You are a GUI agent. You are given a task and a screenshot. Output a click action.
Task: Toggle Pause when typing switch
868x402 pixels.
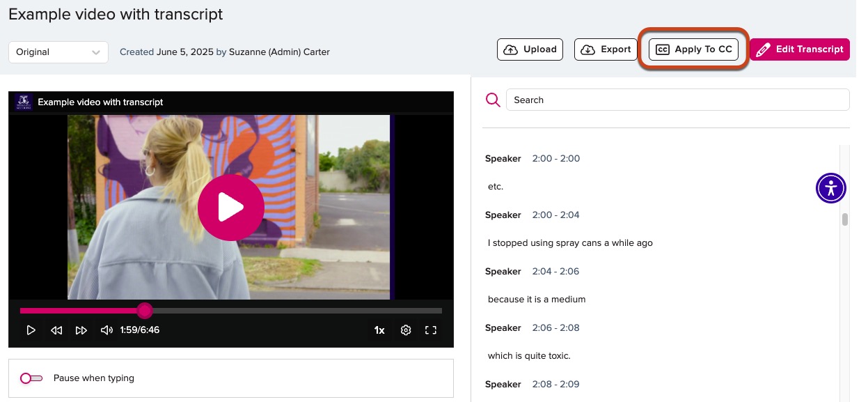tap(31, 378)
